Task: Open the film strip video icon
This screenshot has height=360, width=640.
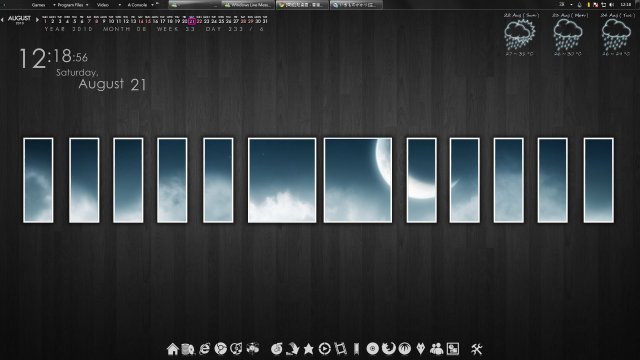Action: pos(340,349)
